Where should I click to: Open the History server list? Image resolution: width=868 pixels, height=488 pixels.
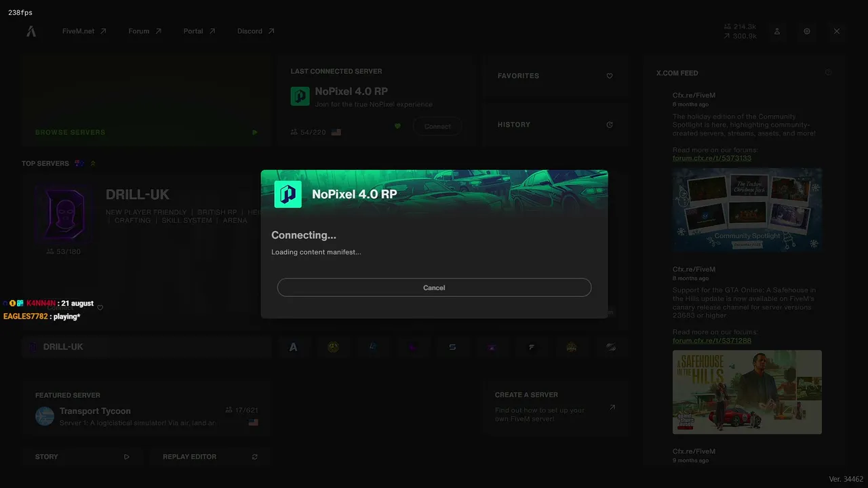tap(555, 125)
